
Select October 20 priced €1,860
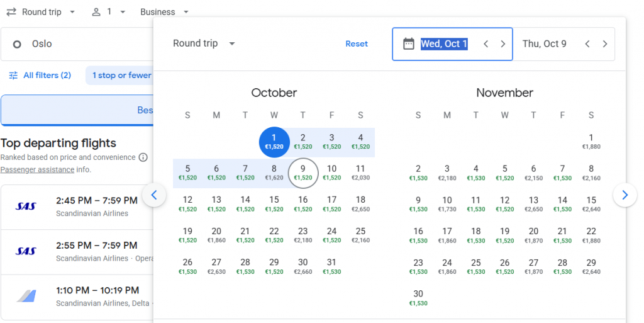(216, 235)
